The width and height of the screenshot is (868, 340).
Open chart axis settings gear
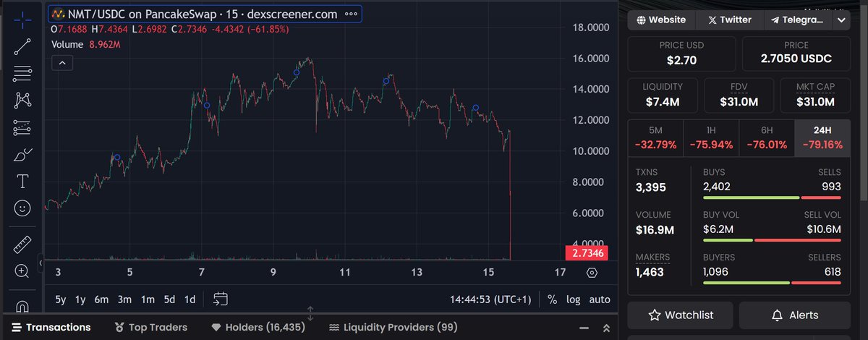click(x=592, y=273)
